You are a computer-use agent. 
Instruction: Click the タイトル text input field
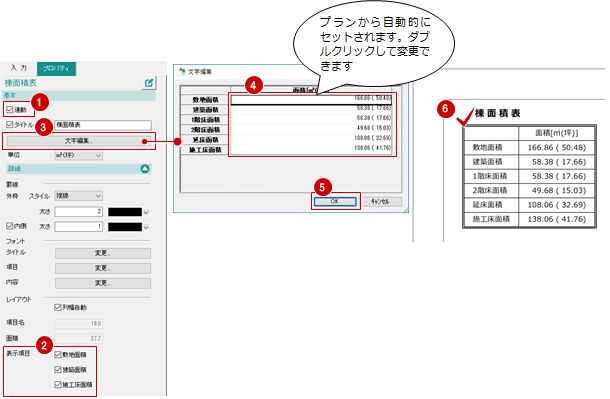click(x=103, y=125)
